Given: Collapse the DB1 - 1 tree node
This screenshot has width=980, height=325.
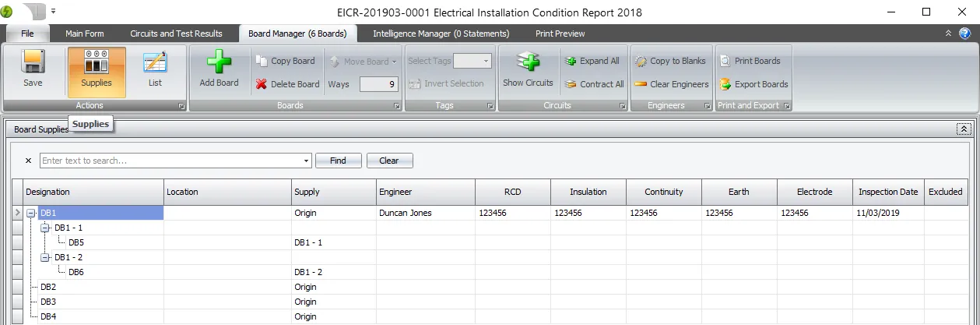Looking at the screenshot, I should click(45, 228).
